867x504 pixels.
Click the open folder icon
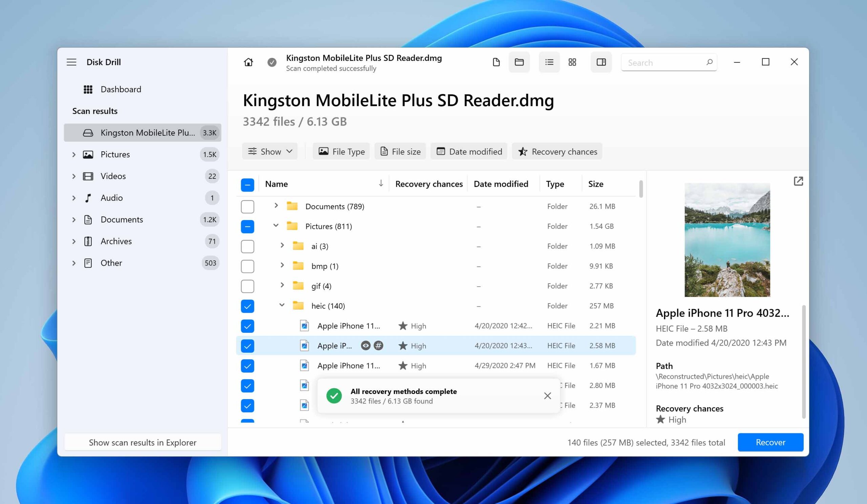tap(520, 62)
